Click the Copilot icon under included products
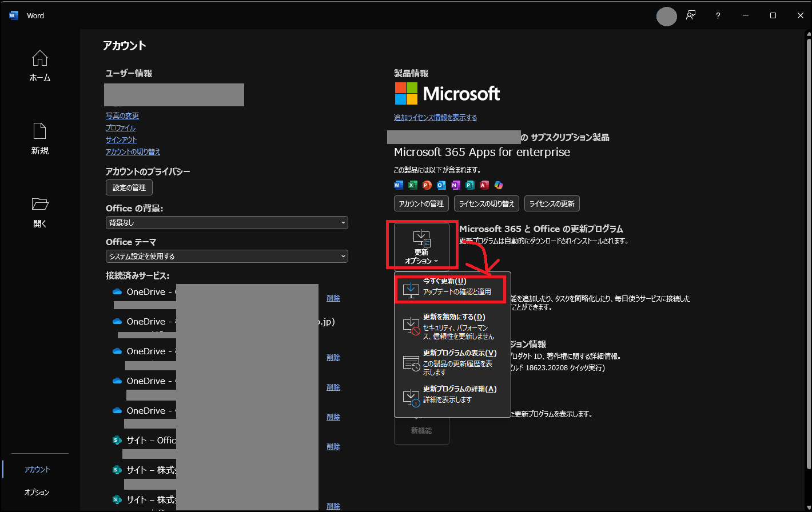Viewport: 812px width, 512px height. [499, 185]
